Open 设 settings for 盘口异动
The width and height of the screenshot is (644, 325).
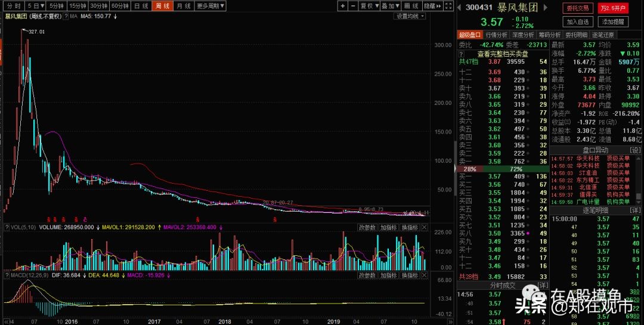[635, 150]
